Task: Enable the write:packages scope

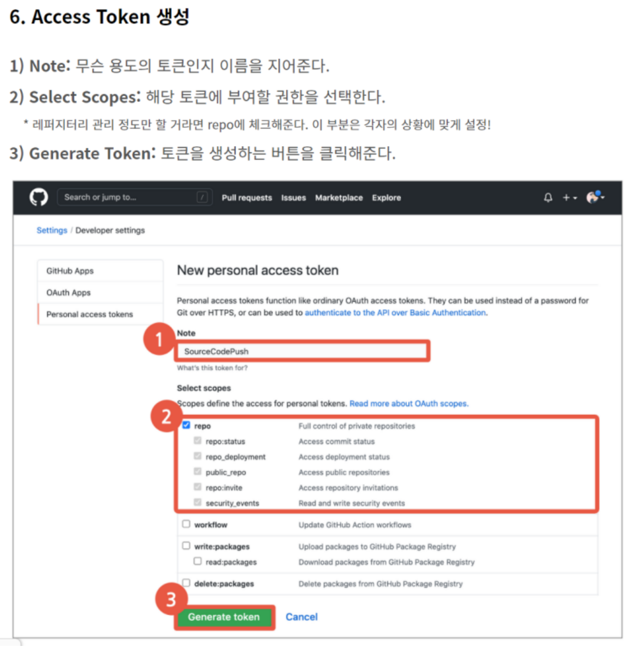Action: 185,545
